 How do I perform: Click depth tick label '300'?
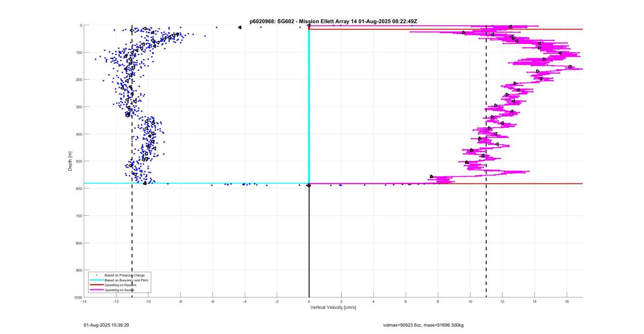coord(78,107)
